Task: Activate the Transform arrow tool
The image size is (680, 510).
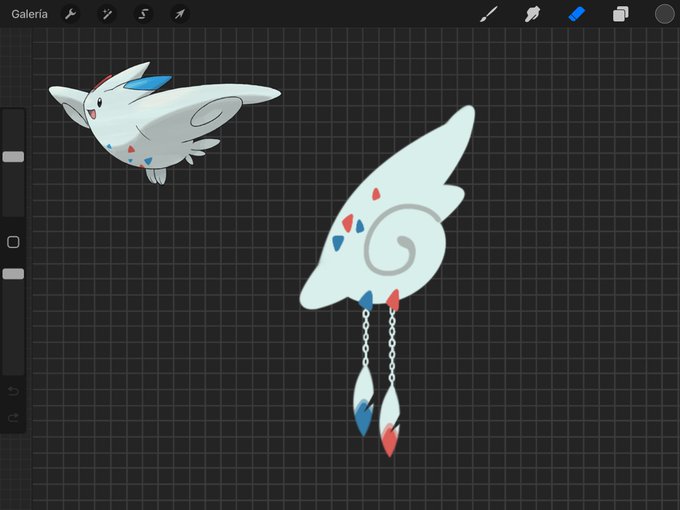Action: coord(180,14)
